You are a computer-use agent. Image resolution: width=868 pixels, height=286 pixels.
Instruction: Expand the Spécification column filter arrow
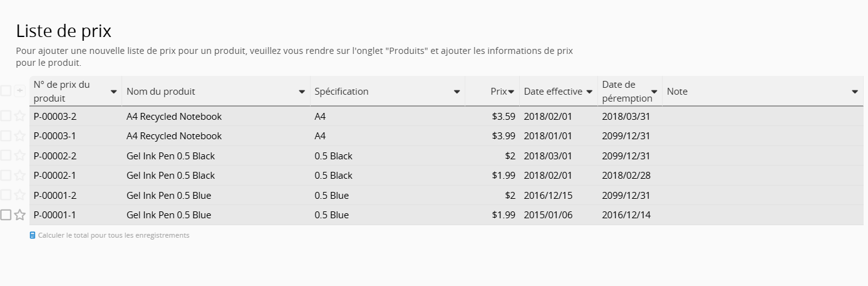tap(457, 92)
